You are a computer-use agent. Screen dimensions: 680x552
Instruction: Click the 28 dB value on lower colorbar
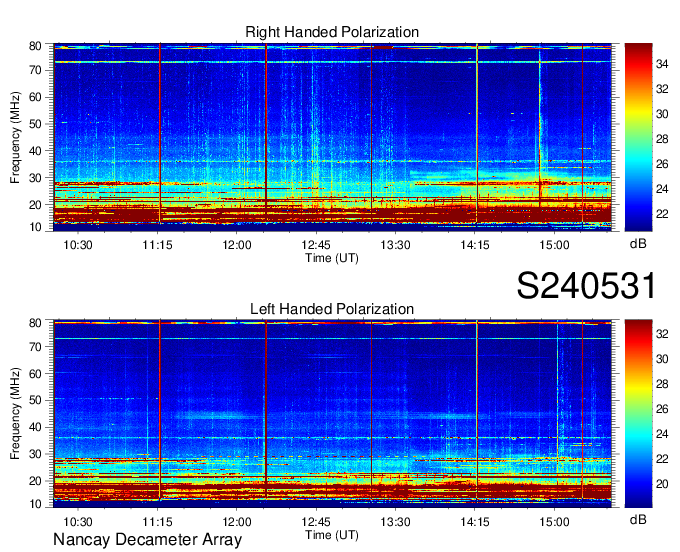point(662,384)
